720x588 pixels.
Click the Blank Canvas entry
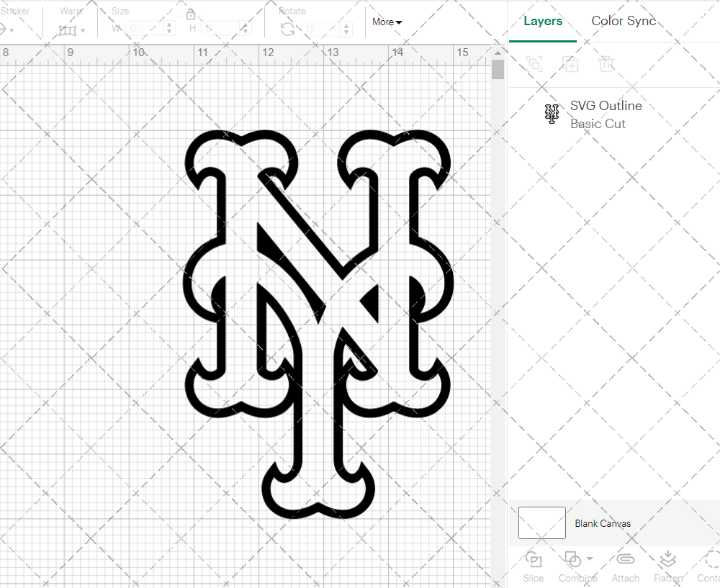603,523
